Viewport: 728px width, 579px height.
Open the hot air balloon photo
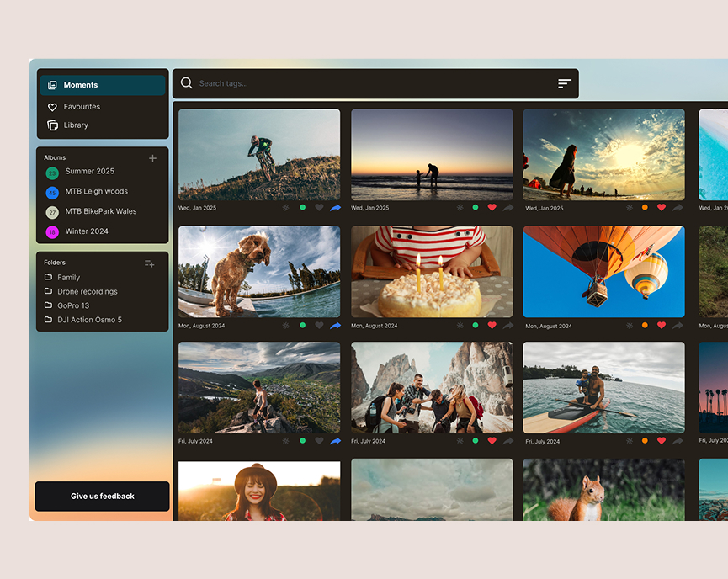click(x=603, y=272)
